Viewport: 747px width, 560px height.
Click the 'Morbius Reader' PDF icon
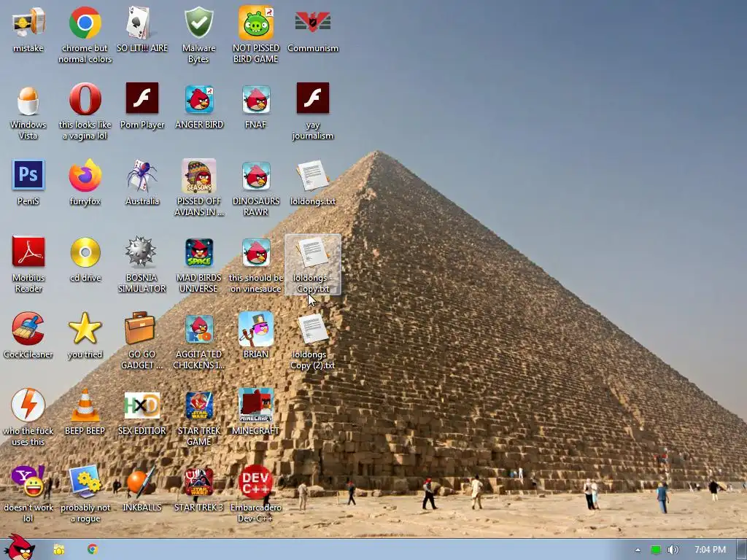(28, 252)
